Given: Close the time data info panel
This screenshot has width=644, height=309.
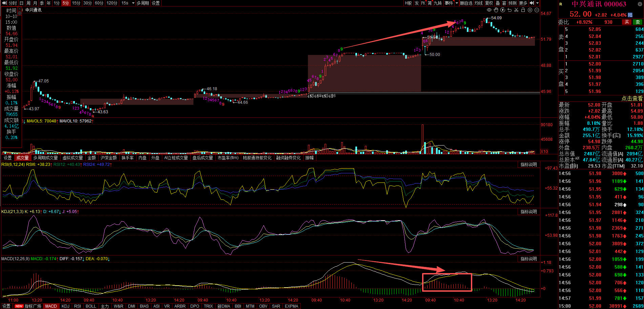Looking at the screenshot, I should click(19, 9).
